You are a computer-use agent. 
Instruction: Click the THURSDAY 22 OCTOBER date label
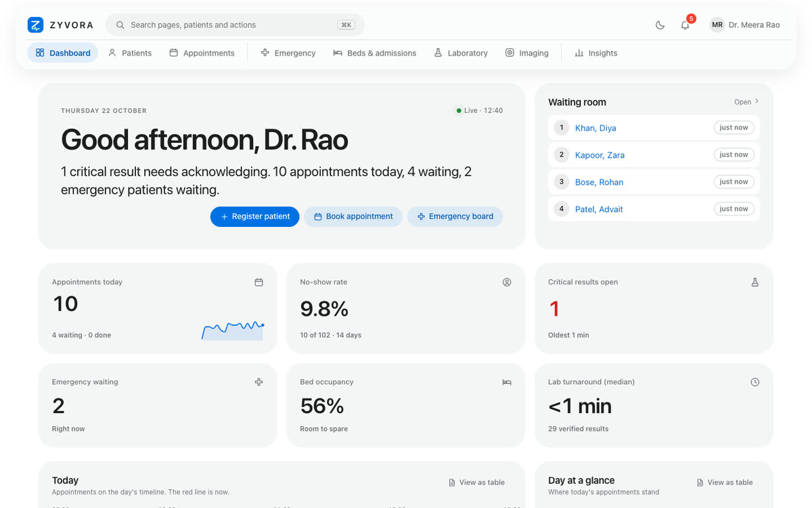104,110
